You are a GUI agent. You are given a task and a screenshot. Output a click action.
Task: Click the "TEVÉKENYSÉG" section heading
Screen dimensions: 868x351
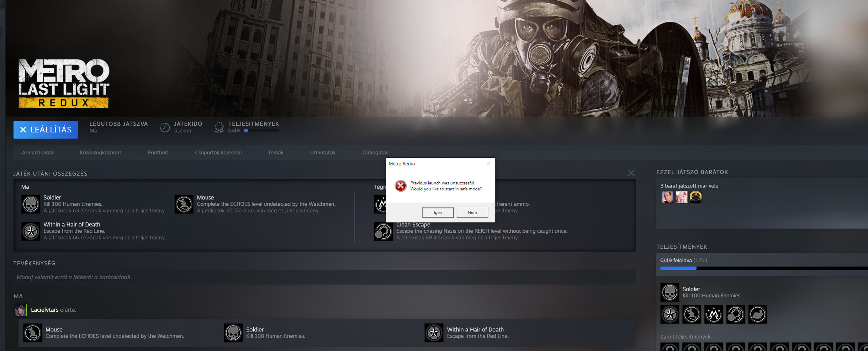tap(34, 263)
